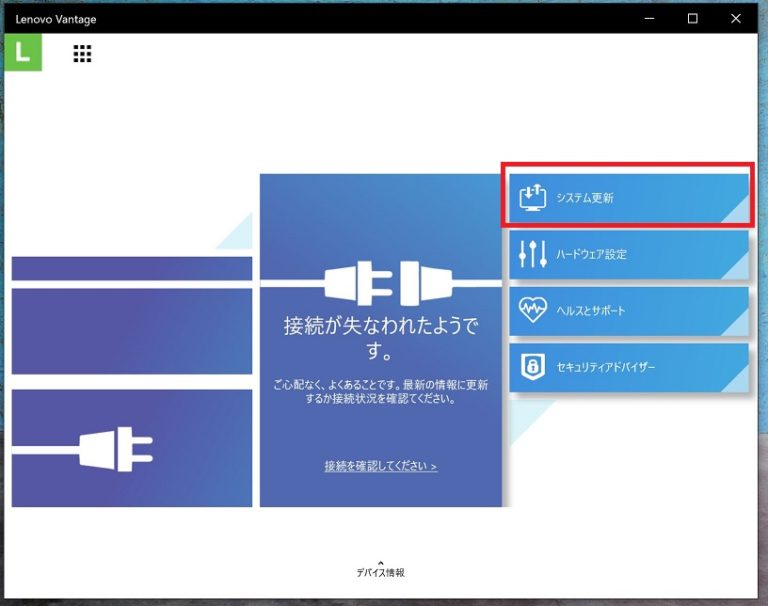
Task: Click the デバイス情報 label
Action: tap(381, 573)
